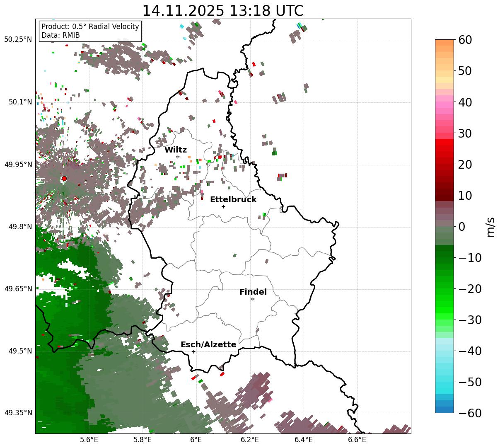This screenshot has width=500, height=448.
Task: Click the 49.65°N latitude tick label
Action: (18, 289)
